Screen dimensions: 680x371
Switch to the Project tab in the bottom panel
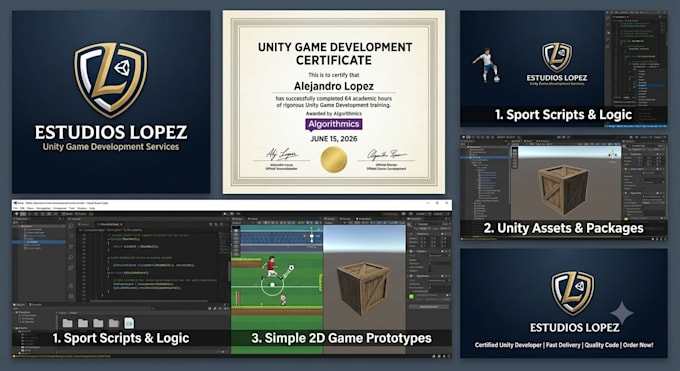pyautogui.click(x=20, y=305)
